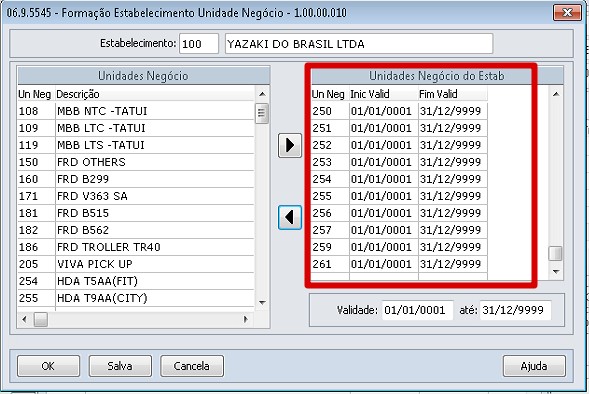Click right arrow of horizontal scrollbar
Image resolution: width=589 pixels, height=394 pixels.
[246, 320]
